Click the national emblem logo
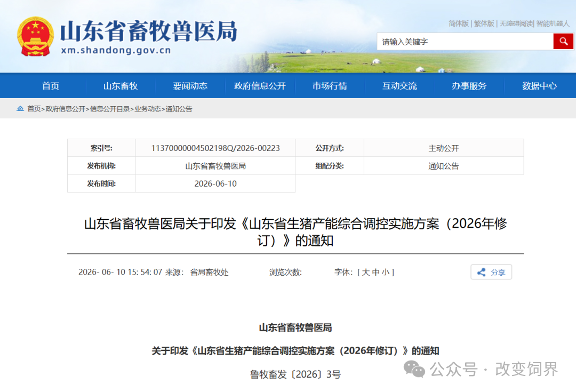Viewport: 576px width, 392px height. click(x=35, y=36)
